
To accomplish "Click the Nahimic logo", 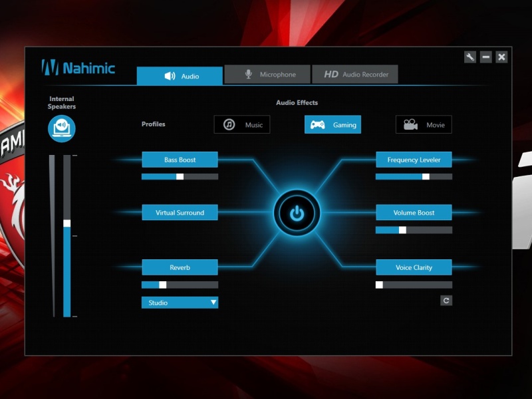I will [78, 67].
